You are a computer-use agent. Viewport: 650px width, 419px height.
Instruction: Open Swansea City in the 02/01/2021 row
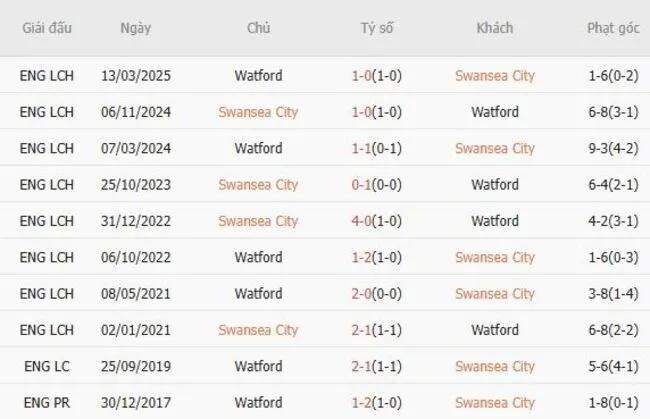click(x=258, y=330)
